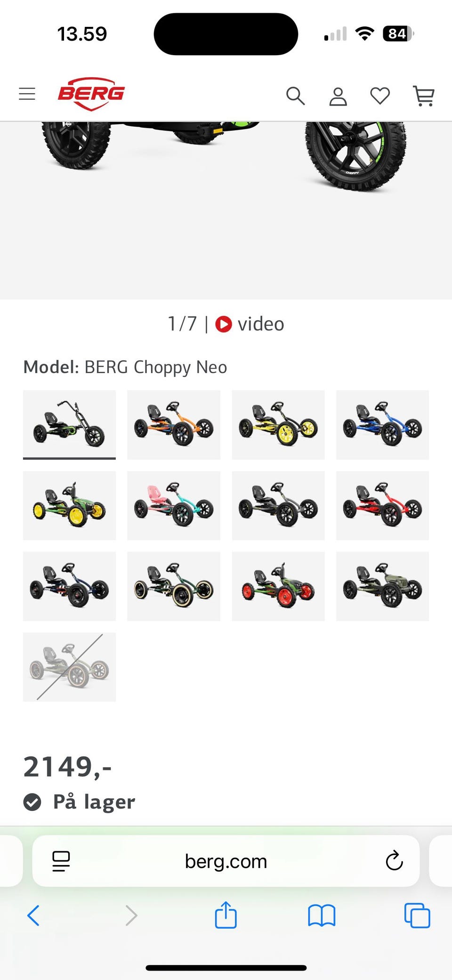Play the product video
The image size is (452, 980).
pyautogui.click(x=250, y=324)
